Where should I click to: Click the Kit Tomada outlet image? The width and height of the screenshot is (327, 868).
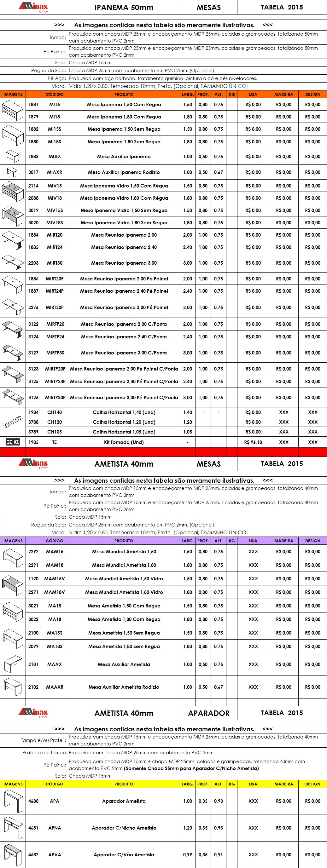pos(13,442)
